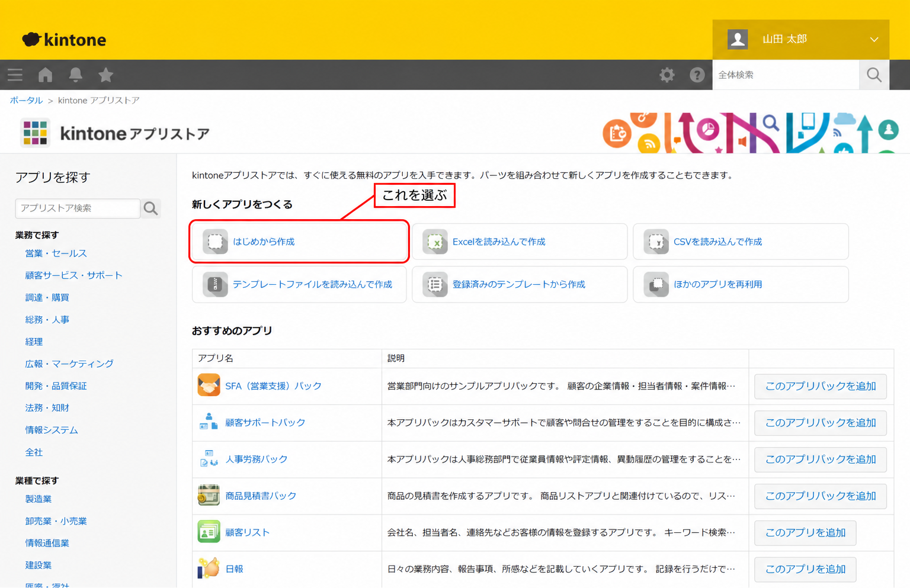910x588 pixels.
Task: Click the 登録済みのテンプレートから作成 icon
Action: tap(435, 284)
